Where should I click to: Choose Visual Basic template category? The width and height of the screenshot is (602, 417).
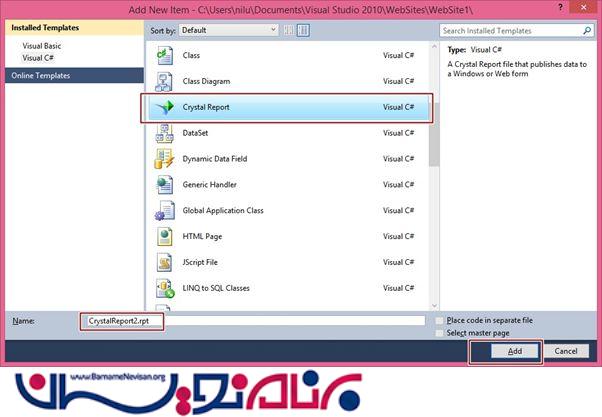42,46
